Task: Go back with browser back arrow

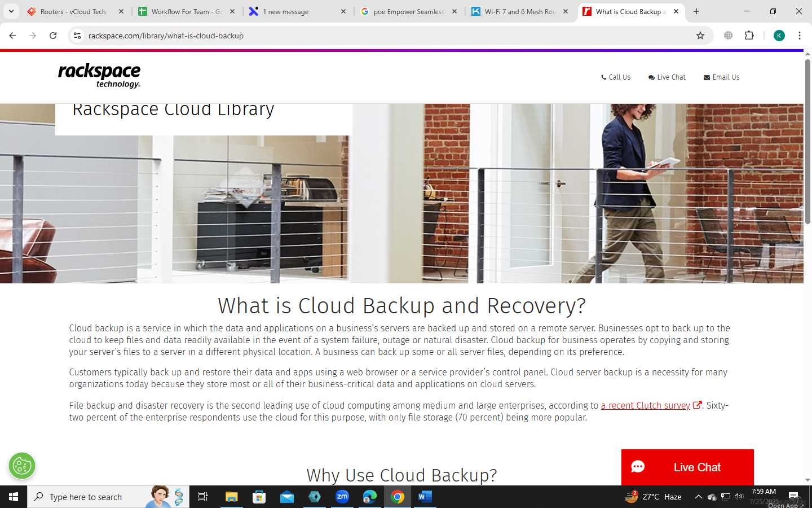Action: (12, 36)
